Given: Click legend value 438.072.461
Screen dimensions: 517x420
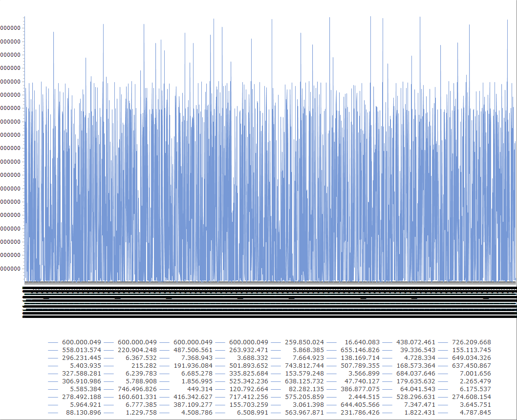Looking at the screenshot, I should coord(416,342).
